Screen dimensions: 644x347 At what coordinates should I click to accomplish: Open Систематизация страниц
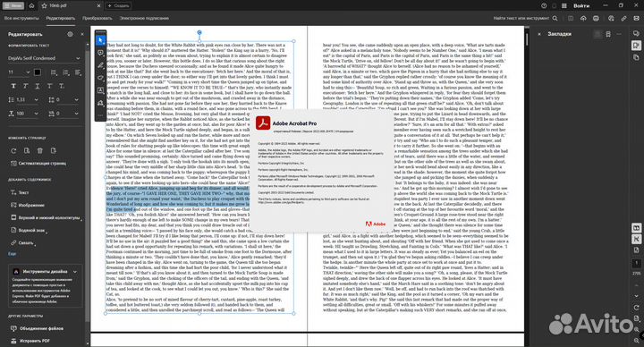[38, 164]
